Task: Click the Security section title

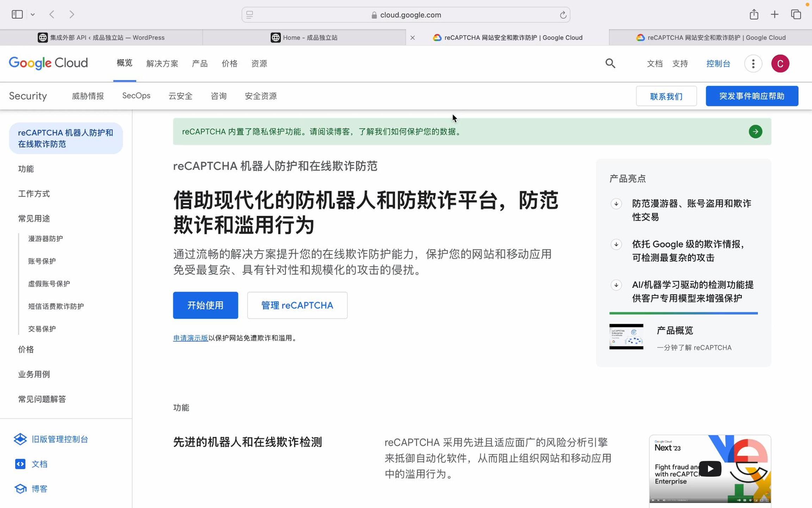Action: coord(28,96)
